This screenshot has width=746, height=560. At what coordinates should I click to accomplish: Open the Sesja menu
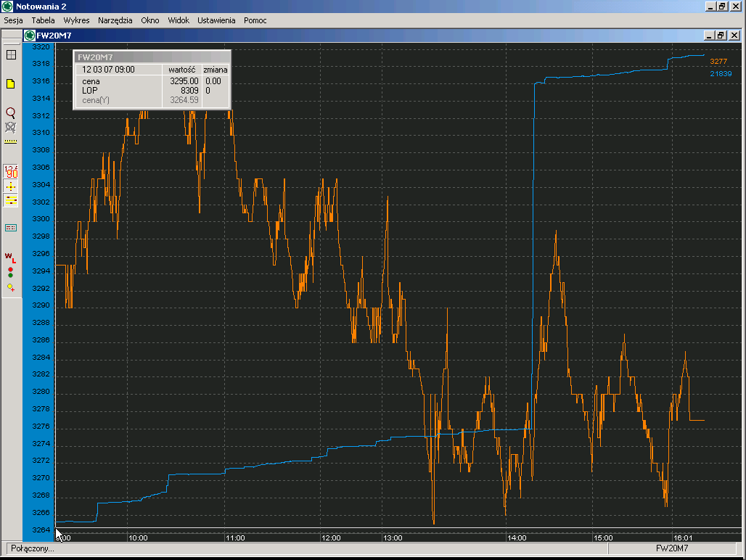click(x=14, y=20)
